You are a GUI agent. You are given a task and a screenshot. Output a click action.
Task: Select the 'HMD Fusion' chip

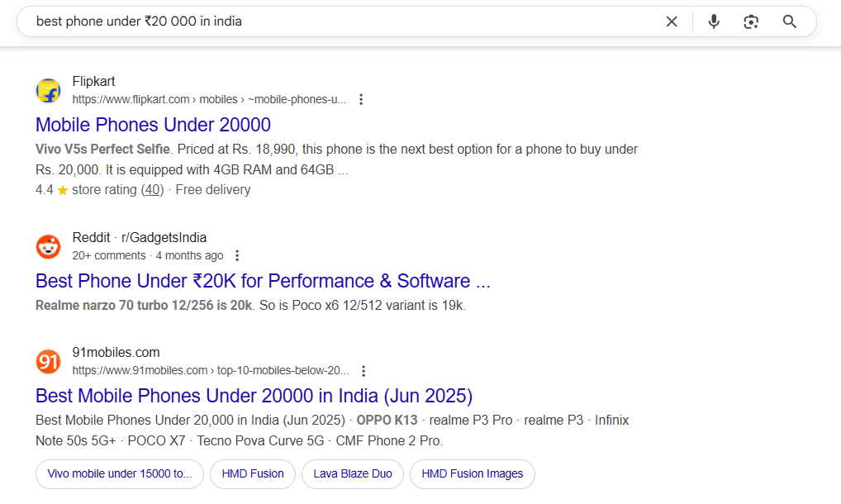tap(253, 474)
